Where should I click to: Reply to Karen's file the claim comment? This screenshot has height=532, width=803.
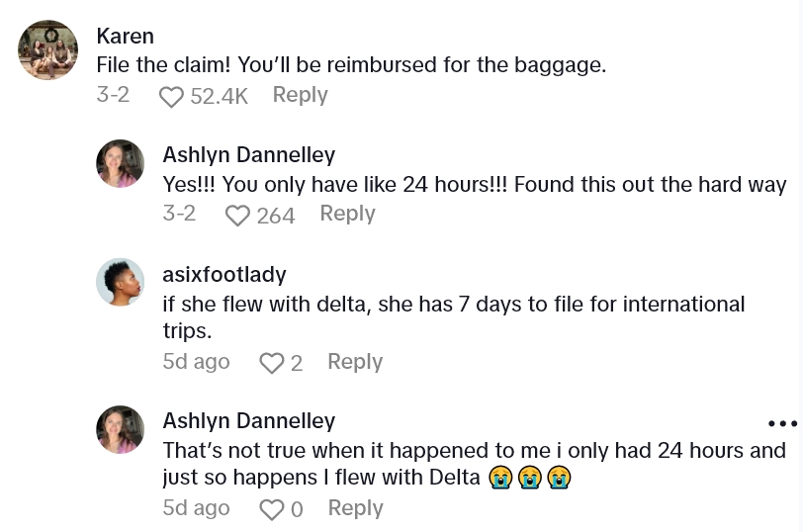tap(300, 95)
